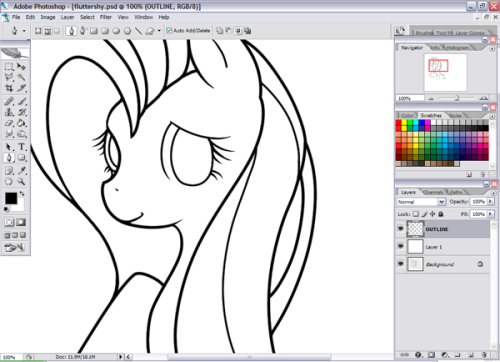Click the black foreground color box
Image resolution: width=500 pixels, height=362 pixels.
(x=11, y=198)
